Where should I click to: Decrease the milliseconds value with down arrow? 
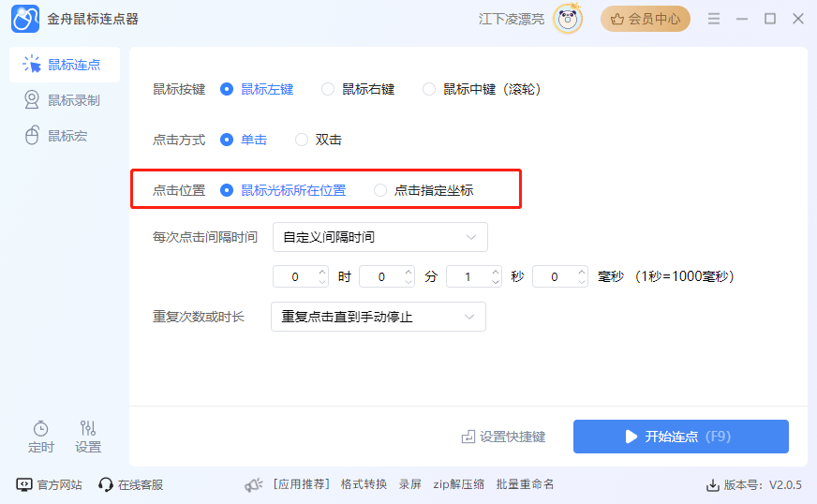pos(582,282)
